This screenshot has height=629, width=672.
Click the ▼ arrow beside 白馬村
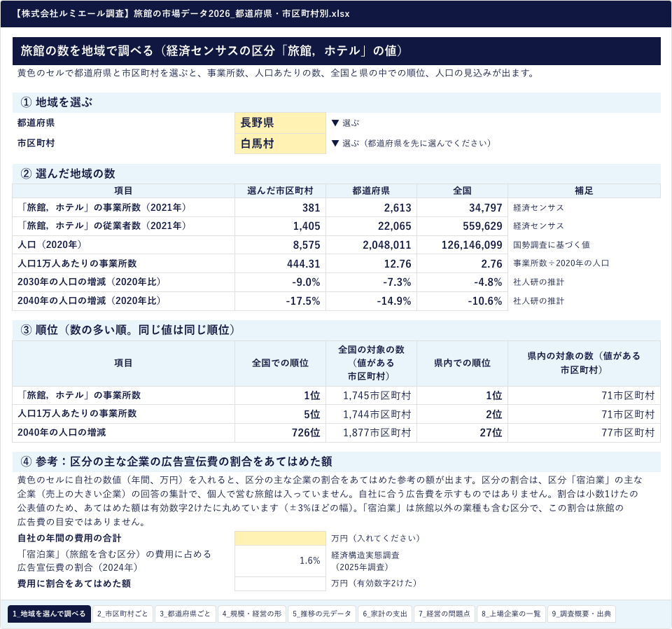[x=335, y=143]
